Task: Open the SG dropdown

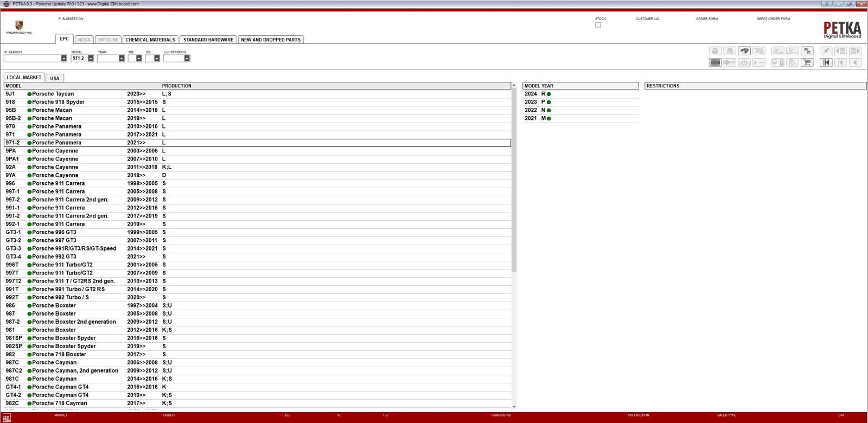Action: coord(157,59)
